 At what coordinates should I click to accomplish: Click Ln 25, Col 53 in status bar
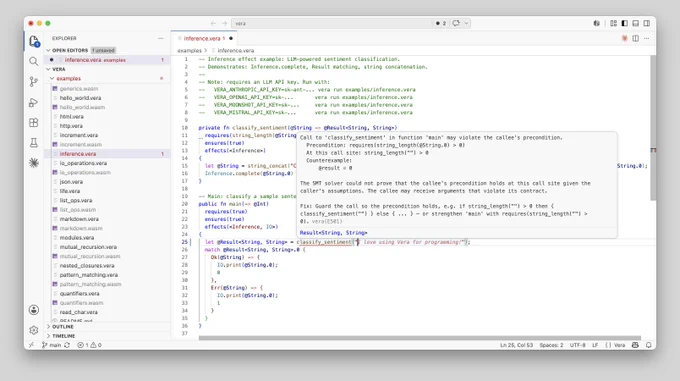pyautogui.click(x=516, y=345)
